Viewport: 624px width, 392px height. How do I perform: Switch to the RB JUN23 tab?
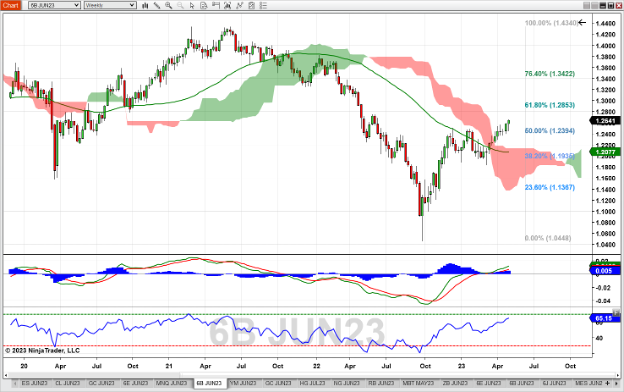[381, 383]
